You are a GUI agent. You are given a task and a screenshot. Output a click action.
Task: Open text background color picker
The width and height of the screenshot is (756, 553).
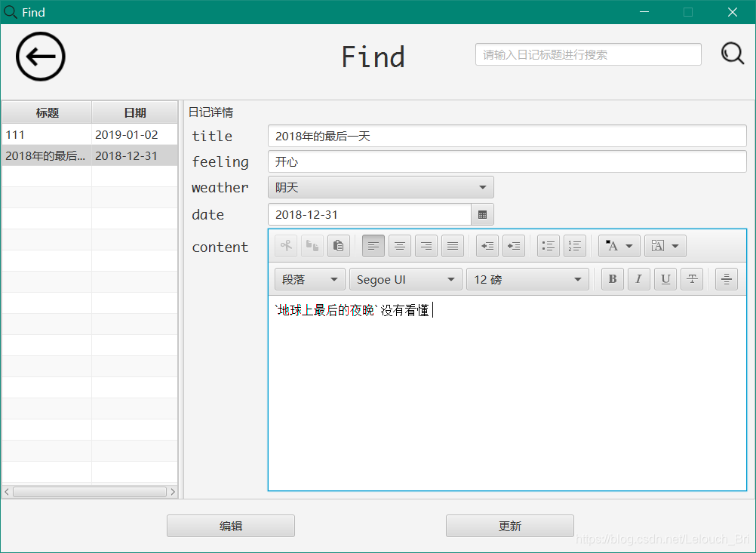click(x=665, y=246)
